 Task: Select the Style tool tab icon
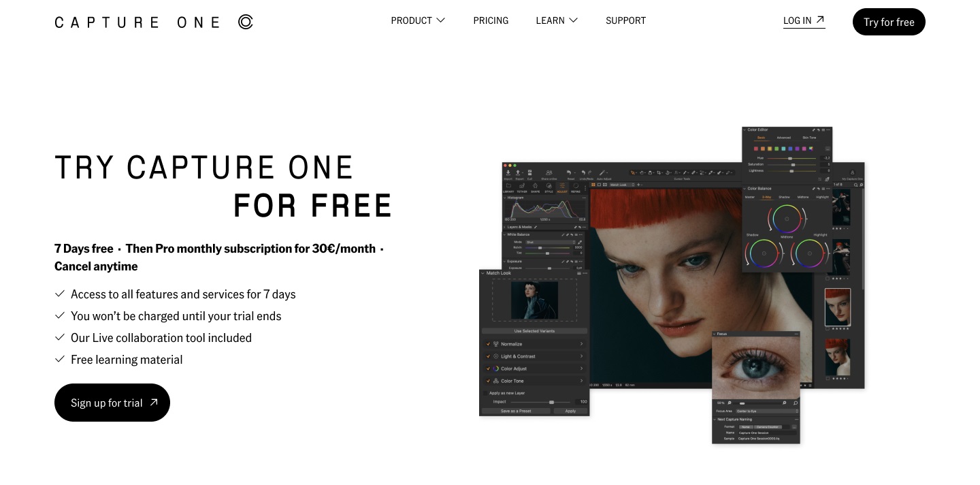pyautogui.click(x=549, y=187)
